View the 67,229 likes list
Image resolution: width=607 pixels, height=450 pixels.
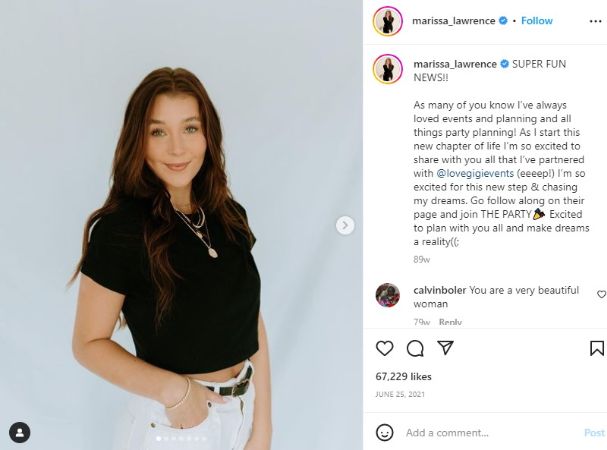[403, 376]
